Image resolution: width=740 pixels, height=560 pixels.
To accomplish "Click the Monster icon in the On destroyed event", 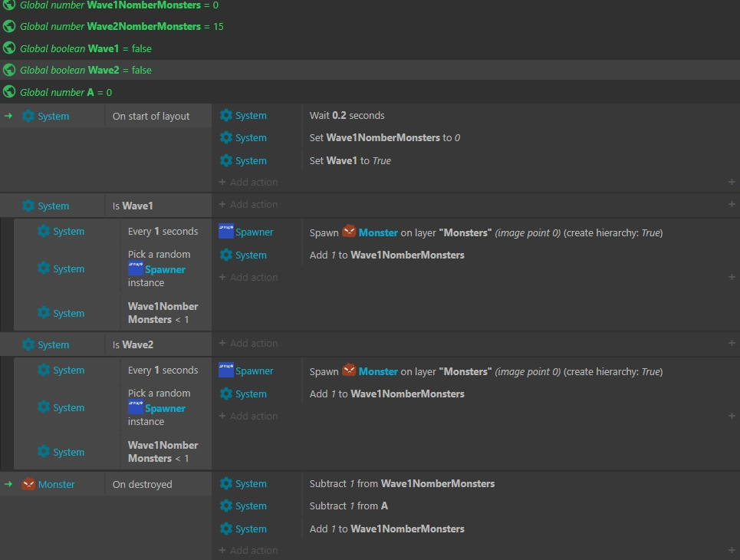I will [x=28, y=484].
